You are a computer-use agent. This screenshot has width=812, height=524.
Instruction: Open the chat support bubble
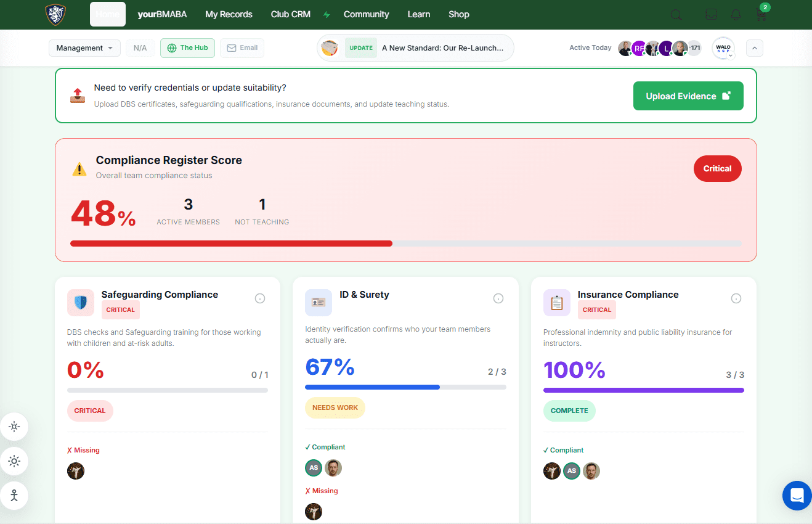(797, 495)
